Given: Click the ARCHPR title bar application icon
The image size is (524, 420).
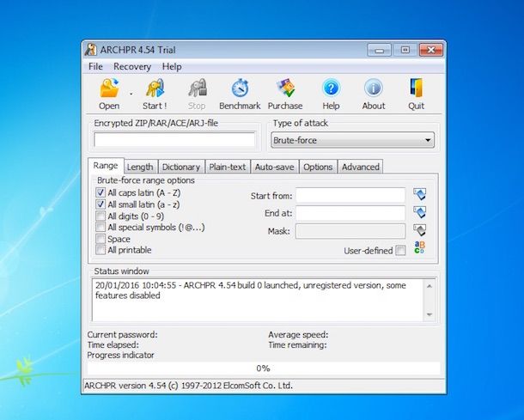Looking at the screenshot, I should pyautogui.click(x=90, y=50).
